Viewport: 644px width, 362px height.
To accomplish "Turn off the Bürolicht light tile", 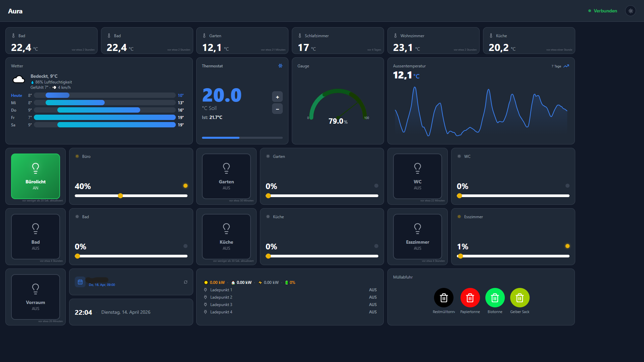I will [36, 176].
